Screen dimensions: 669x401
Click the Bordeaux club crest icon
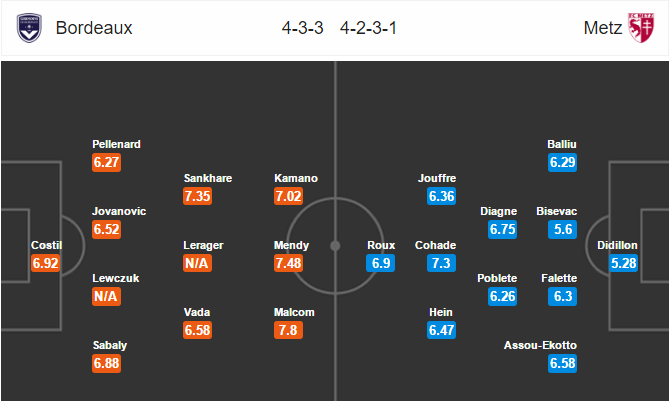[29, 28]
